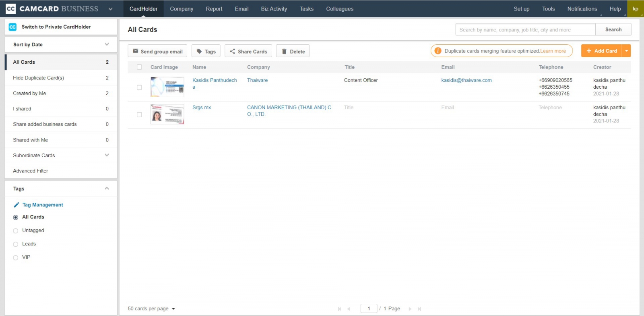Open the Email tab
Image resolution: width=644 pixels, height=316 pixels.
242,9
